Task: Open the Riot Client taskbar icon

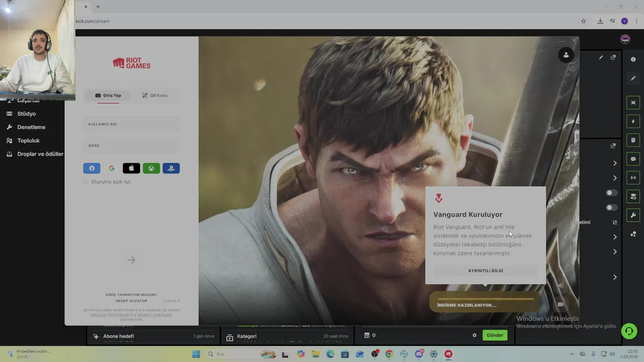Action: (x=448, y=354)
